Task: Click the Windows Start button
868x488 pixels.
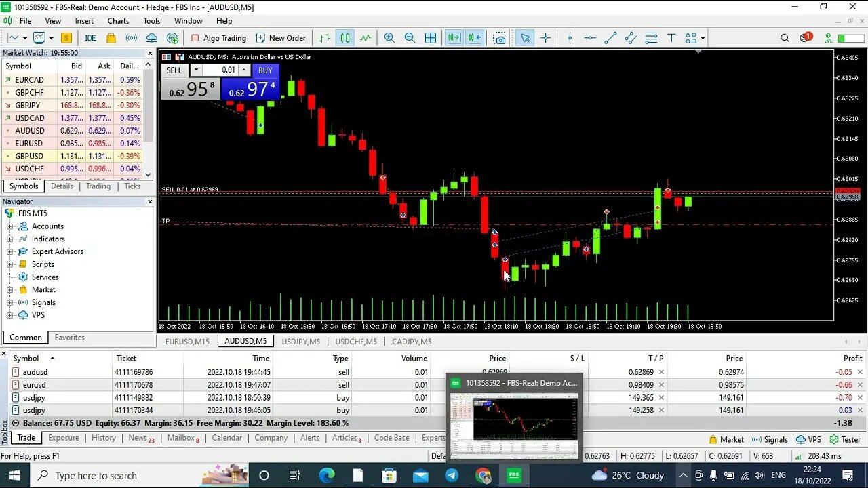Action: (15, 475)
